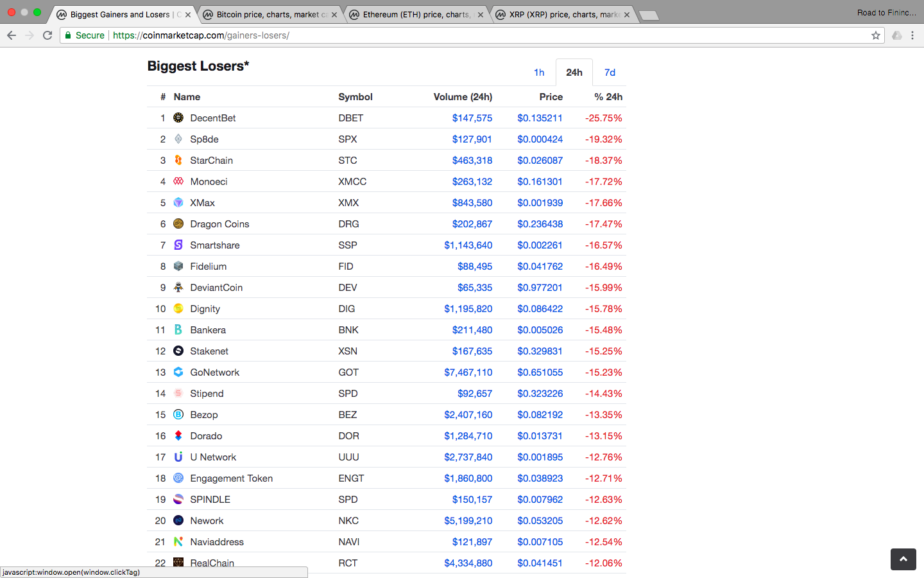Open the Chrome three-dot menu
924x578 pixels.
pos(912,35)
